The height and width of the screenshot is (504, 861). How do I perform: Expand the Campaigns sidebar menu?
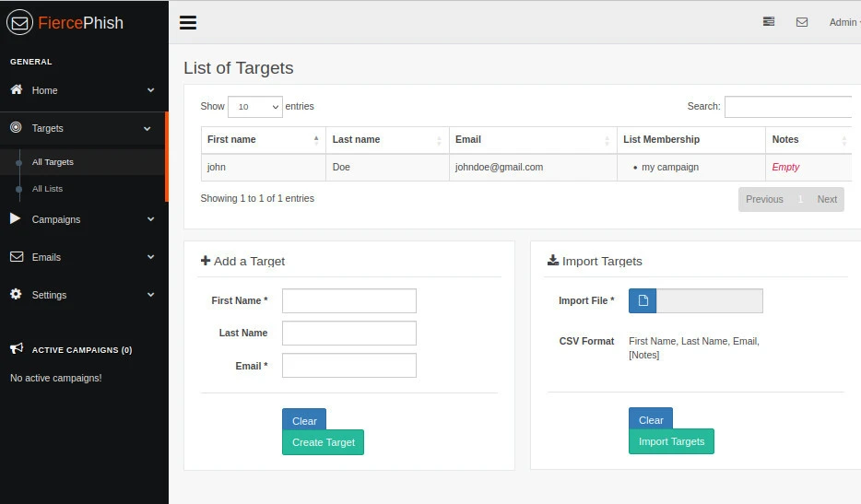(x=83, y=219)
